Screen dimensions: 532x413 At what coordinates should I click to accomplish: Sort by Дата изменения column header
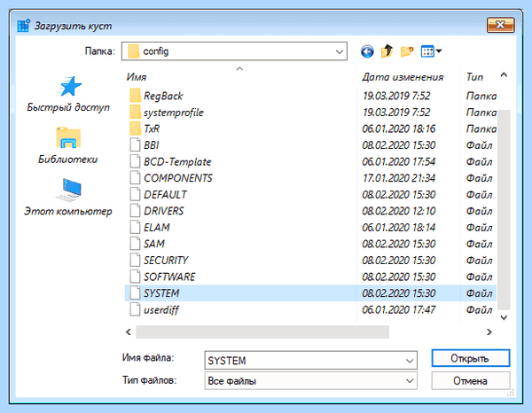[403, 77]
